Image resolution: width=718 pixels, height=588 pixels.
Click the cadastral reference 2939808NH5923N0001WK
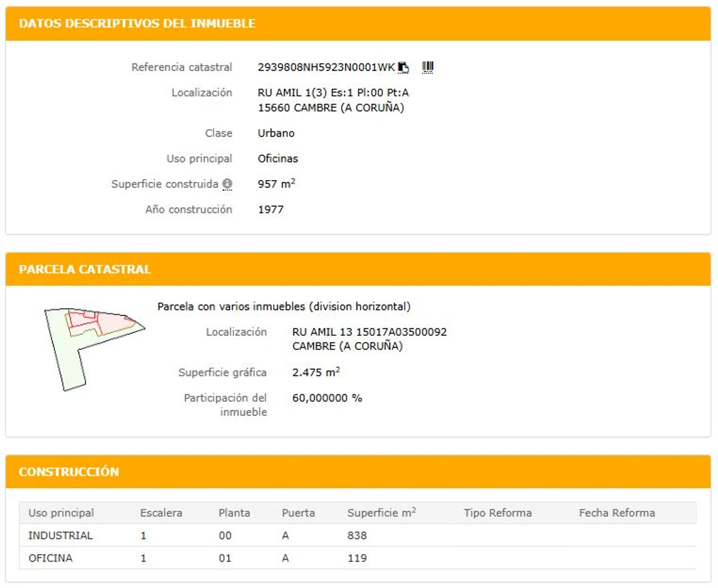coord(326,67)
